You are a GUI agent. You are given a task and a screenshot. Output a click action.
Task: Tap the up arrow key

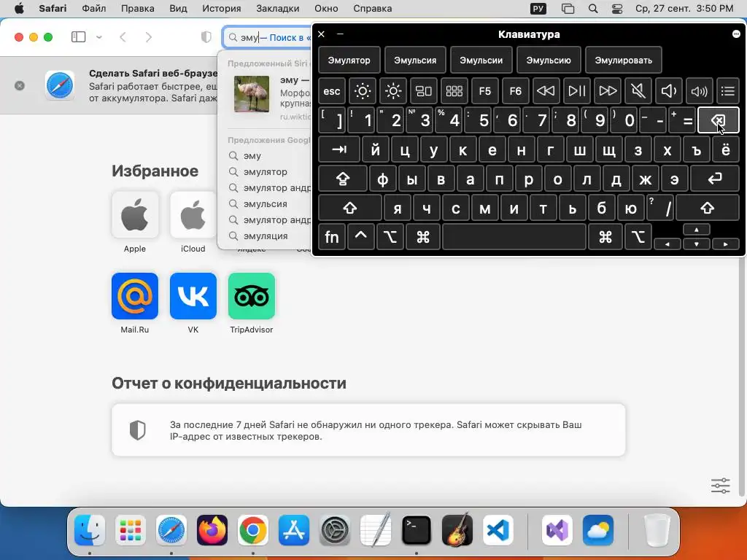pos(697,230)
